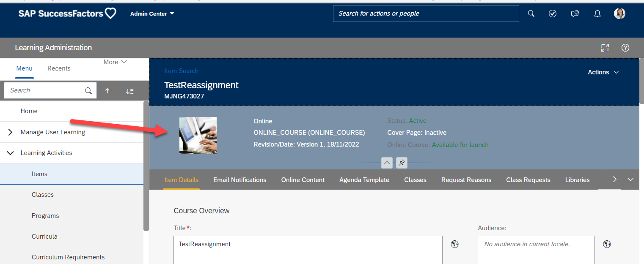
Task: Click the Available for launch status text
Action: pos(460,145)
